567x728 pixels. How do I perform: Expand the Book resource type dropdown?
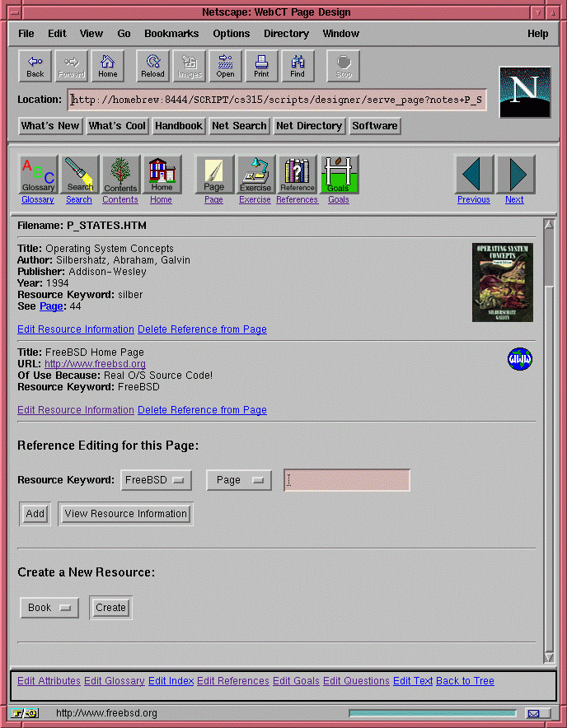(x=49, y=608)
